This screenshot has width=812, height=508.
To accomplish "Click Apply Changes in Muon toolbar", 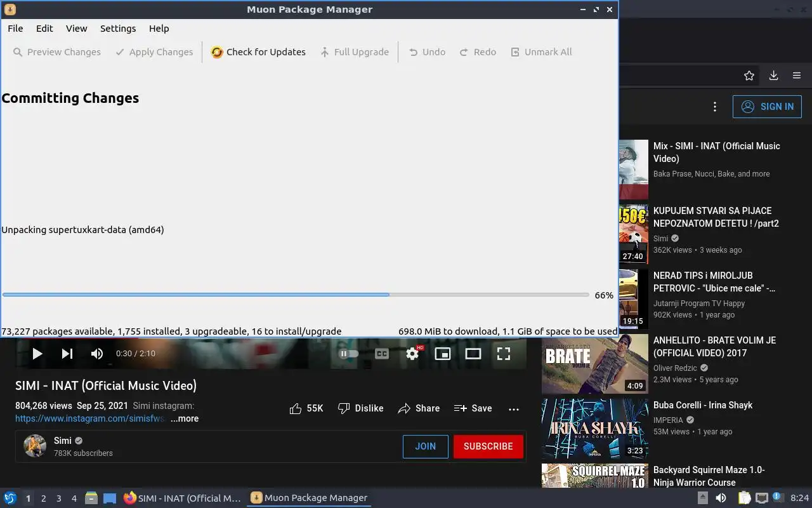I will 154,52.
